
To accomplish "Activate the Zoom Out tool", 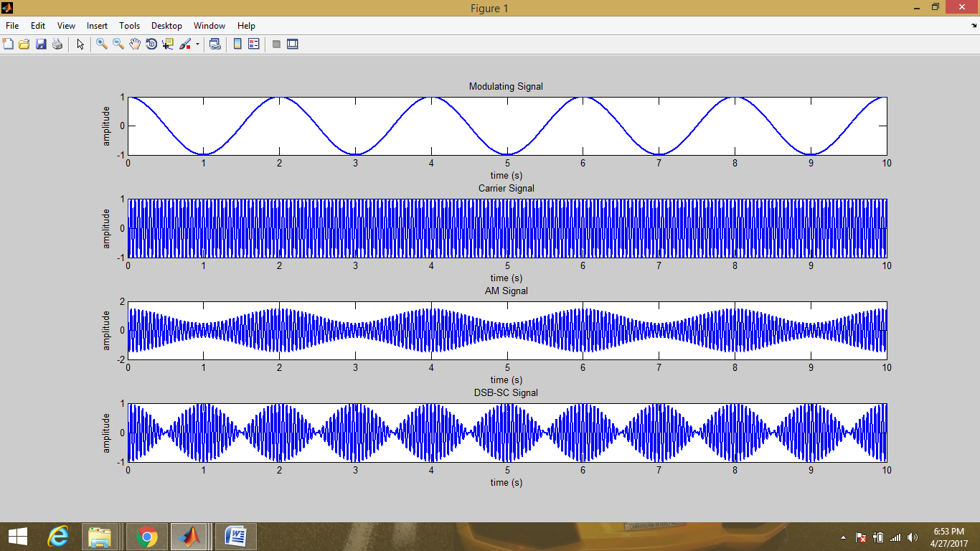I will coord(118,44).
